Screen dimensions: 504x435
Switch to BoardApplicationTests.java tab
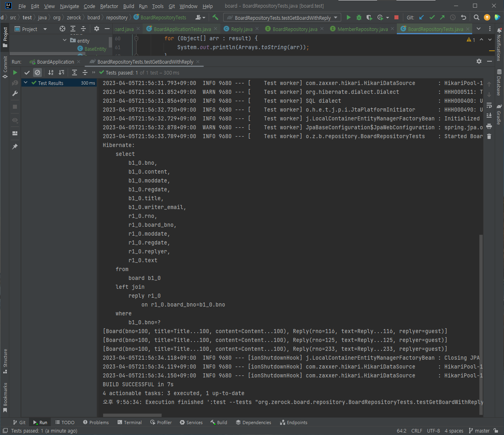click(x=182, y=29)
